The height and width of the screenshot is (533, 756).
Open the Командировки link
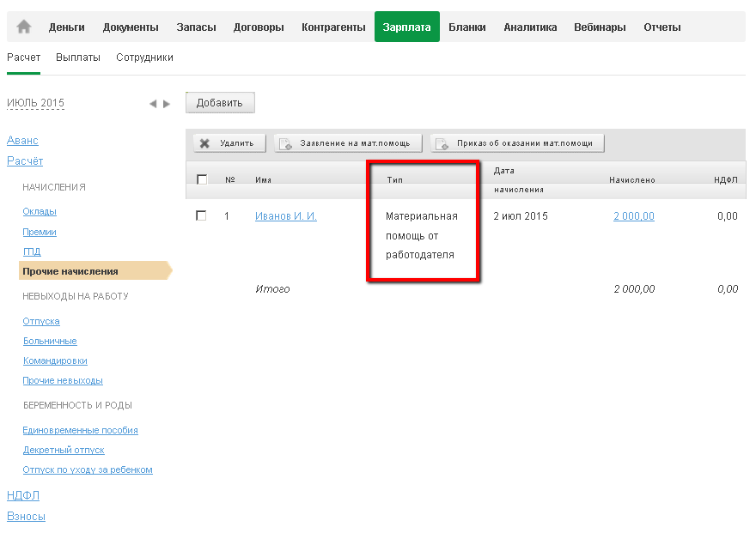56,360
